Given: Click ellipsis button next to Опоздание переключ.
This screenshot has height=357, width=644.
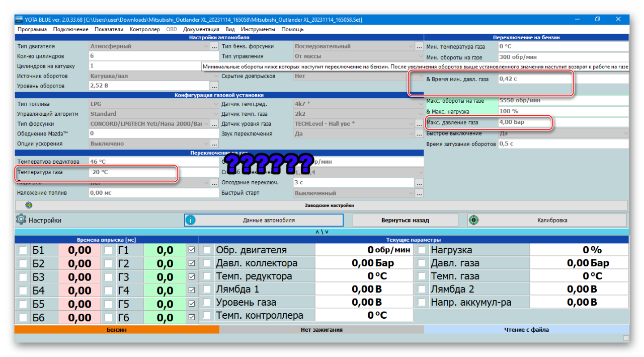Looking at the screenshot, I should pos(419,183).
